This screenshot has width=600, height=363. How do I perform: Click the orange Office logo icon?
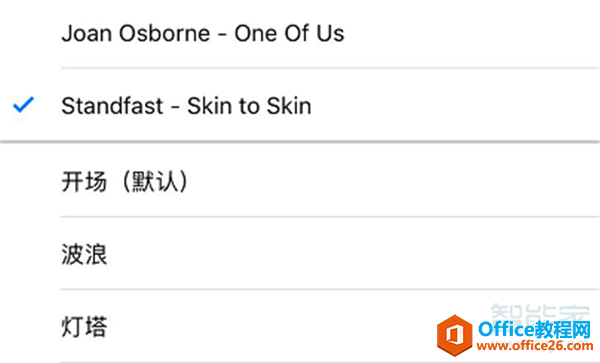pyautogui.click(x=455, y=335)
